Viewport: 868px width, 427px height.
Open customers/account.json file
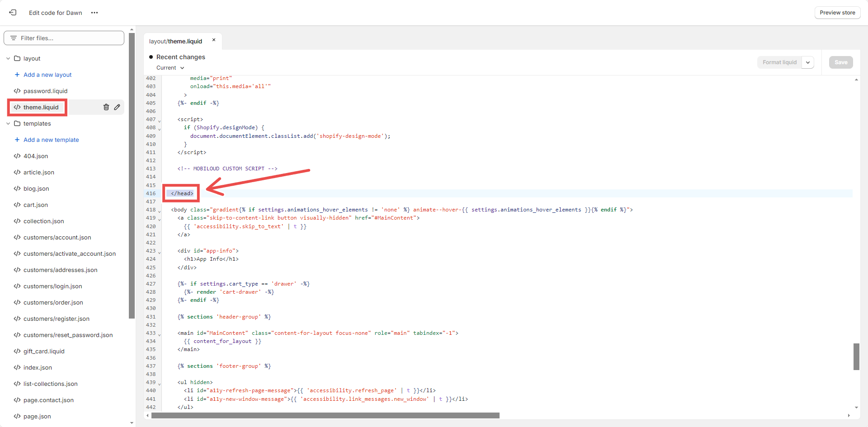pyautogui.click(x=57, y=237)
